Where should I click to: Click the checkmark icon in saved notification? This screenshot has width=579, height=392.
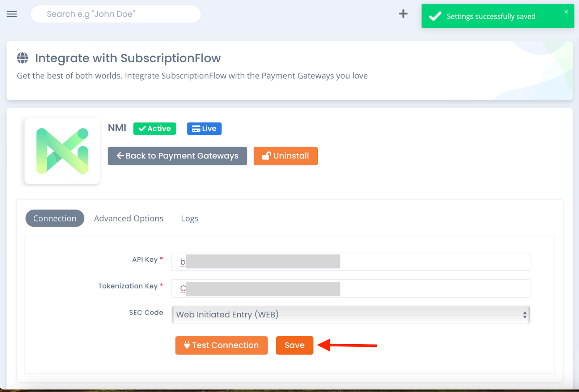point(435,16)
